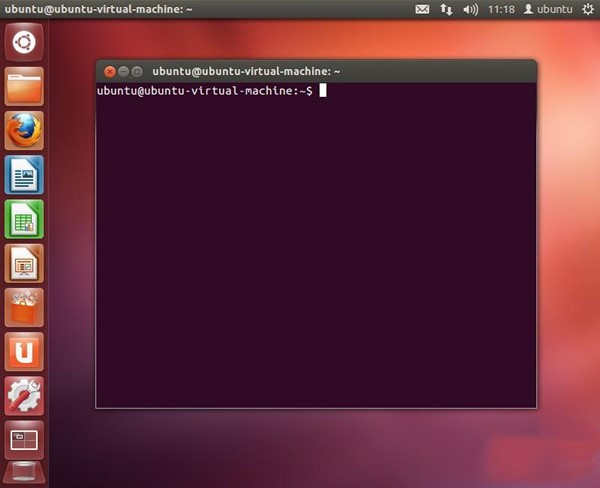The height and width of the screenshot is (488, 600).
Task: Close the terminal window
Action: pos(109,72)
